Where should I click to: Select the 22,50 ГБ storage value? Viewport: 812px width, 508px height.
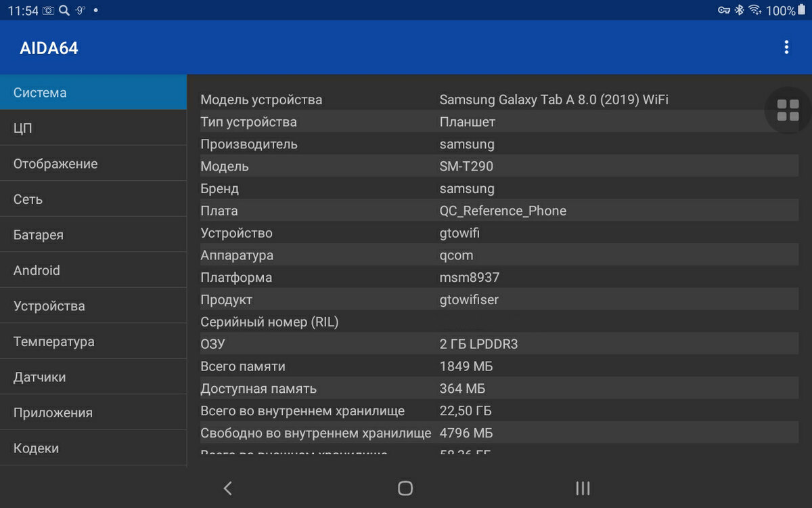pos(466,411)
